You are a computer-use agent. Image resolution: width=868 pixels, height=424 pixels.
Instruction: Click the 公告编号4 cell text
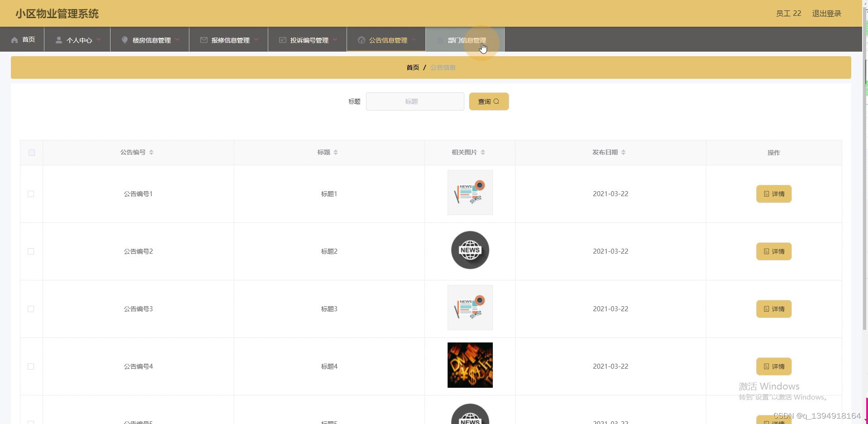(138, 366)
